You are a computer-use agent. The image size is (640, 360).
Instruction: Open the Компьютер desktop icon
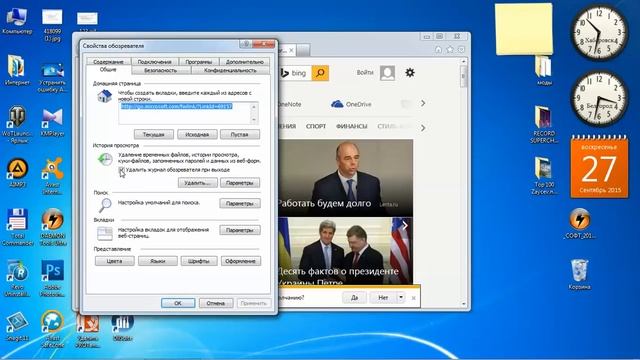pyautogui.click(x=17, y=21)
